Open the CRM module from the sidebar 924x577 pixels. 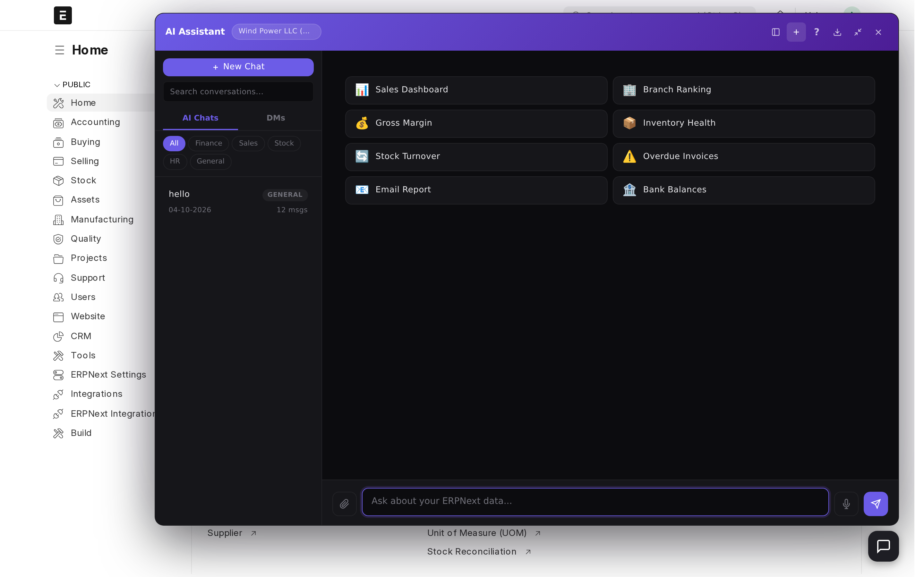coord(81,336)
